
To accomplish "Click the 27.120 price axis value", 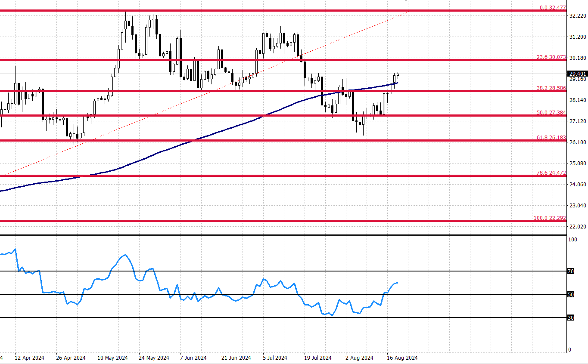I will tap(577, 121).
